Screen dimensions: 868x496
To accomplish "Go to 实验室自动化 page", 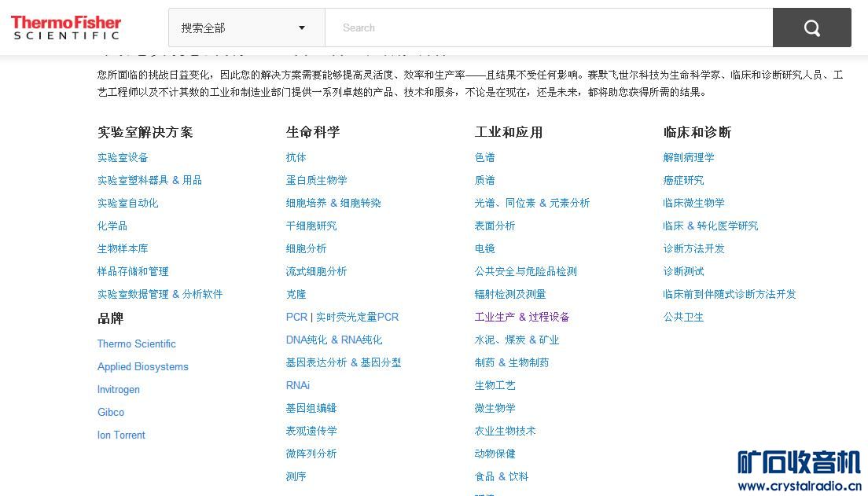I will tap(128, 203).
